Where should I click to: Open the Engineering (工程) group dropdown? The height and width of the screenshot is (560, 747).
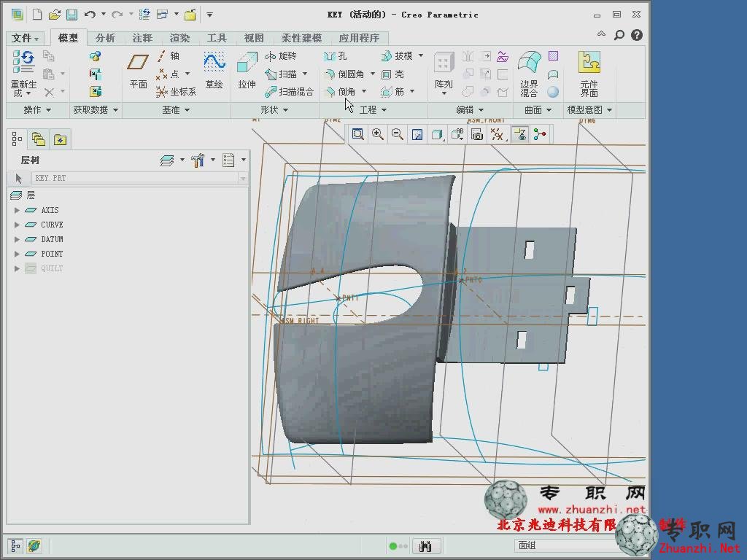coord(373,110)
